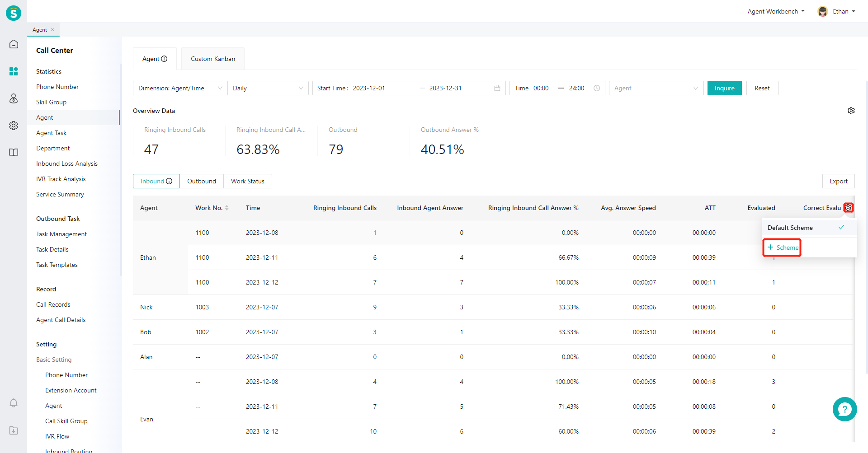868x453 pixels.
Task: Open Overview Data settings gear
Action: [x=851, y=111]
